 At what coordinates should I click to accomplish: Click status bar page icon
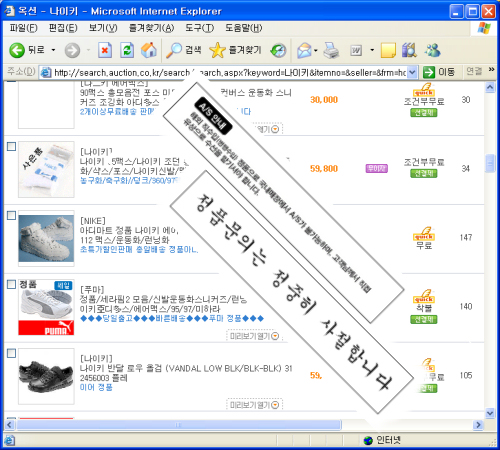pos(10,441)
